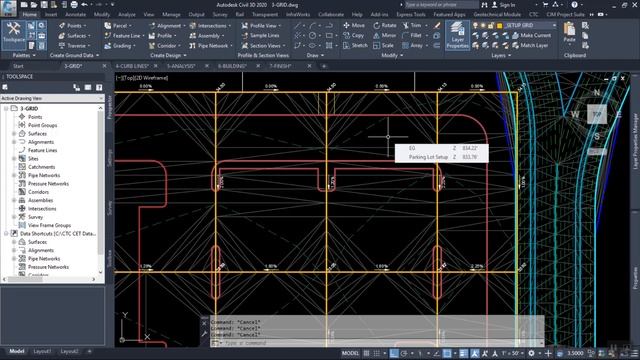The width and height of the screenshot is (640, 360).
Task: Select the Array command
Action: [x=413, y=45]
